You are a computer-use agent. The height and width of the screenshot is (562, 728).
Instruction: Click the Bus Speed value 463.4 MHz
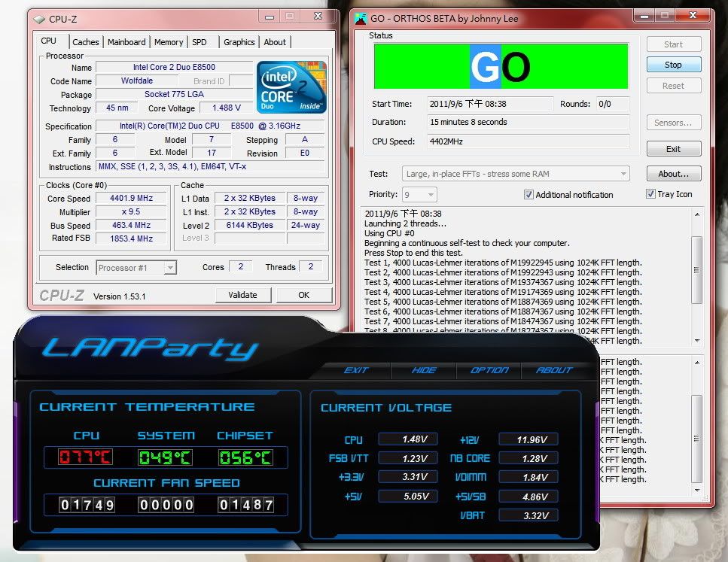(132, 225)
